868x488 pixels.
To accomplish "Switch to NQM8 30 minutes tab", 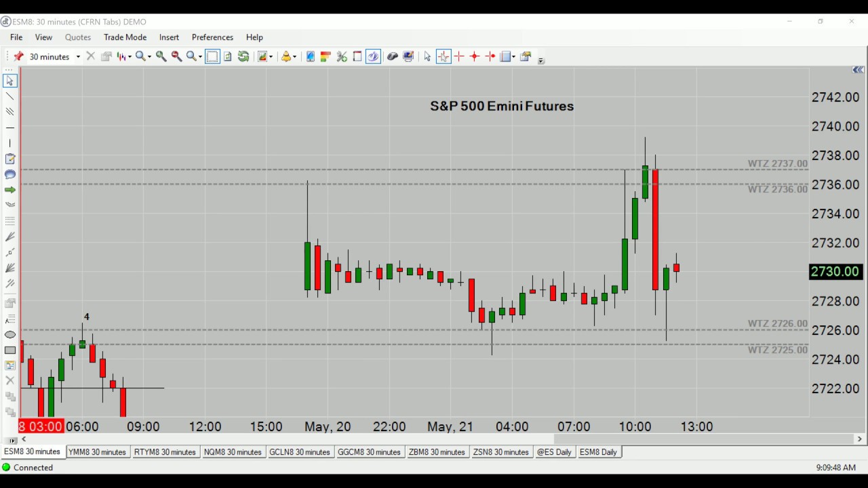I will (233, 452).
